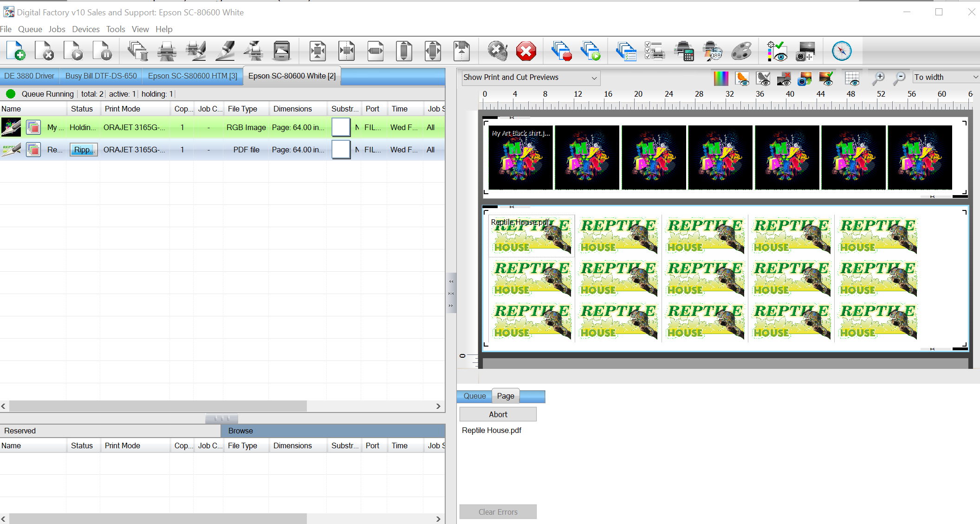Screen dimensions: 980x524
Task: Click the stop queue stacked windows icon
Action: coord(562,51)
